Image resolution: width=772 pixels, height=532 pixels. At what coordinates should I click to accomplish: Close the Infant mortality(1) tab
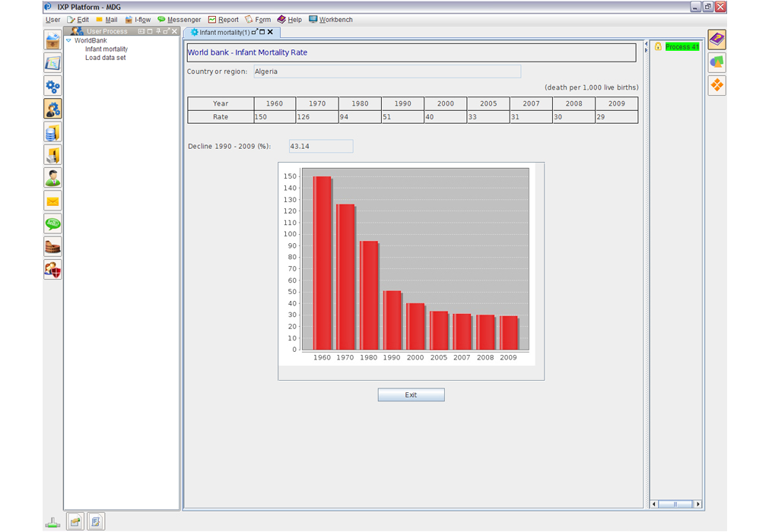[x=270, y=32]
